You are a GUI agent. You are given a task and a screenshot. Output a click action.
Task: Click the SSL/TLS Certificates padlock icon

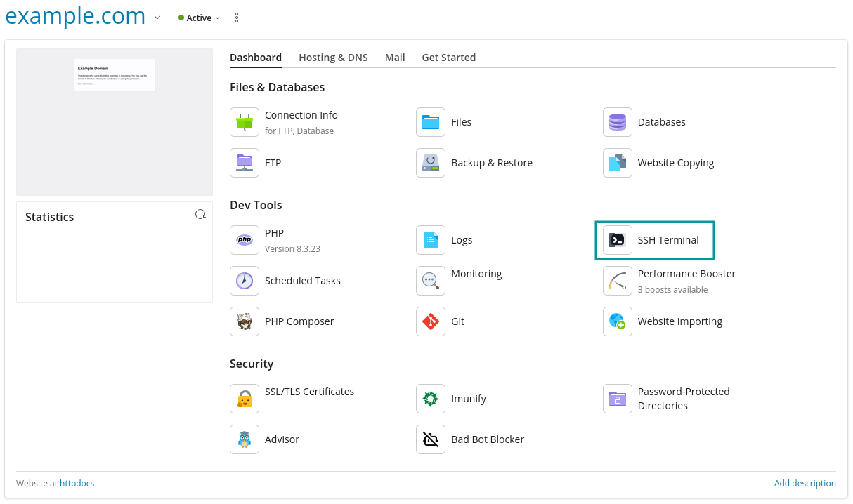[x=245, y=399]
